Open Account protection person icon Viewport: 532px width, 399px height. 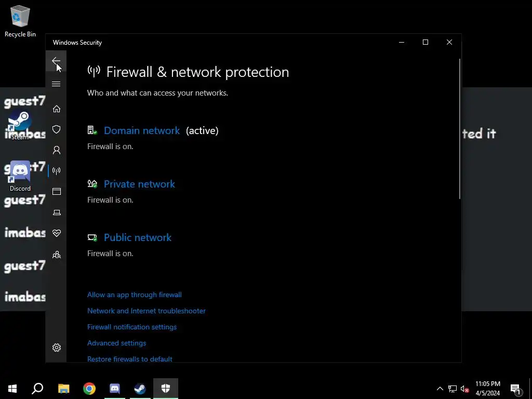[57, 150]
